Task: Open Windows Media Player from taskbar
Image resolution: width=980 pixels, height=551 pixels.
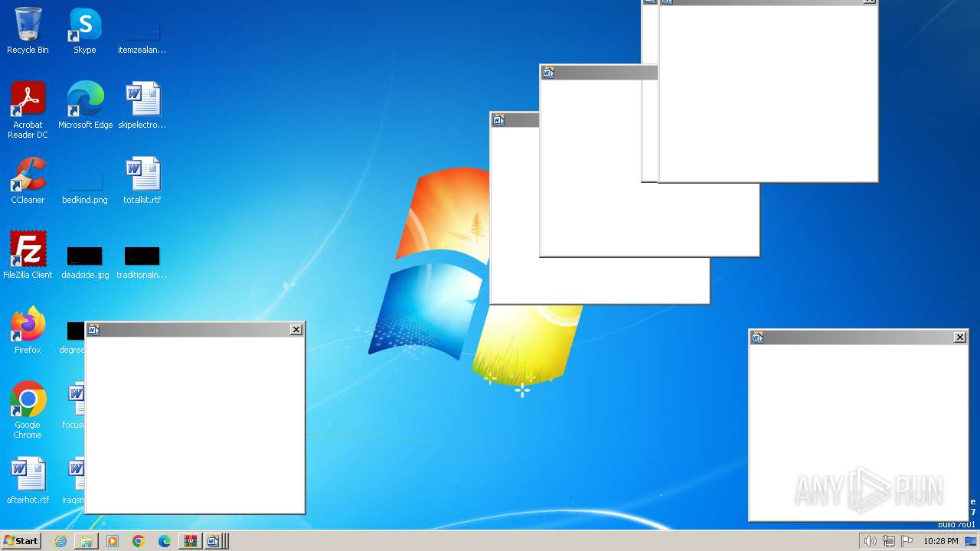Action: (113, 541)
